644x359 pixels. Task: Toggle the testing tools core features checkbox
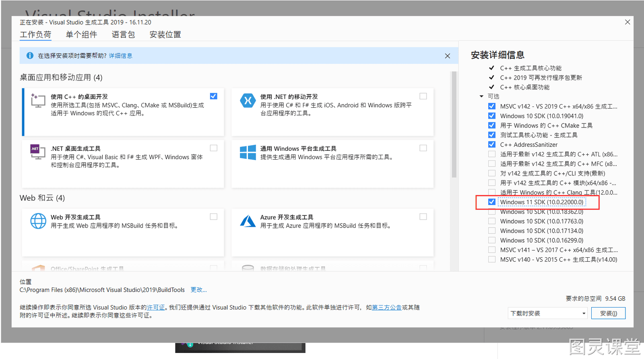(x=491, y=135)
